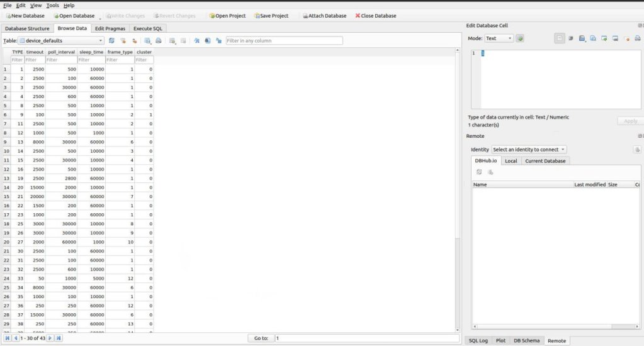Click the Open Project button
Image resolution: width=644 pixels, height=346 pixels.
(x=227, y=16)
